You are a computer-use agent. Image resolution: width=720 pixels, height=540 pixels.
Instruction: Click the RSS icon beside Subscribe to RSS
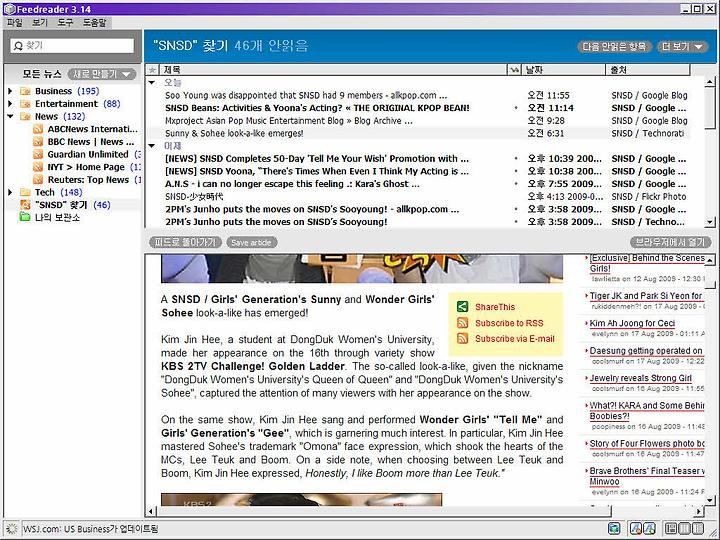462,323
